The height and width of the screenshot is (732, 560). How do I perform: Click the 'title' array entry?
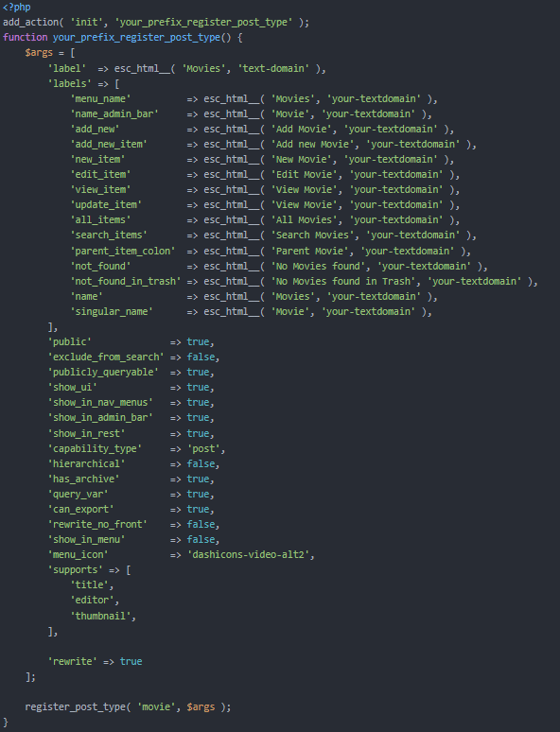pos(89,584)
